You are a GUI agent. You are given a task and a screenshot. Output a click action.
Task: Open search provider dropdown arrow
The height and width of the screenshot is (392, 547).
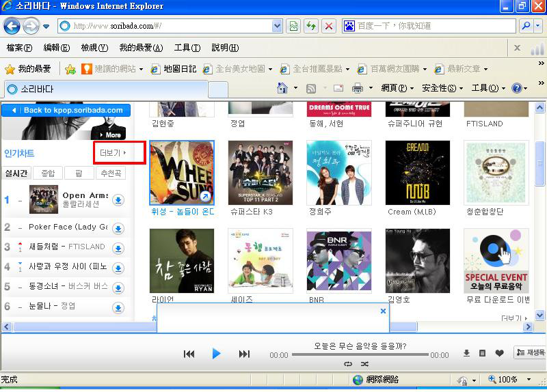coord(538,26)
